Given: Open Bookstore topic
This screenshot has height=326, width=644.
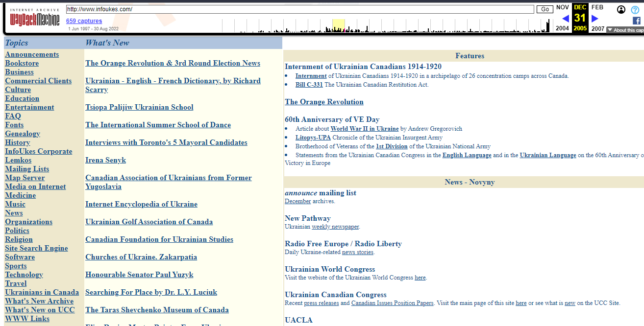Looking at the screenshot, I should click(x=22, y=63).
